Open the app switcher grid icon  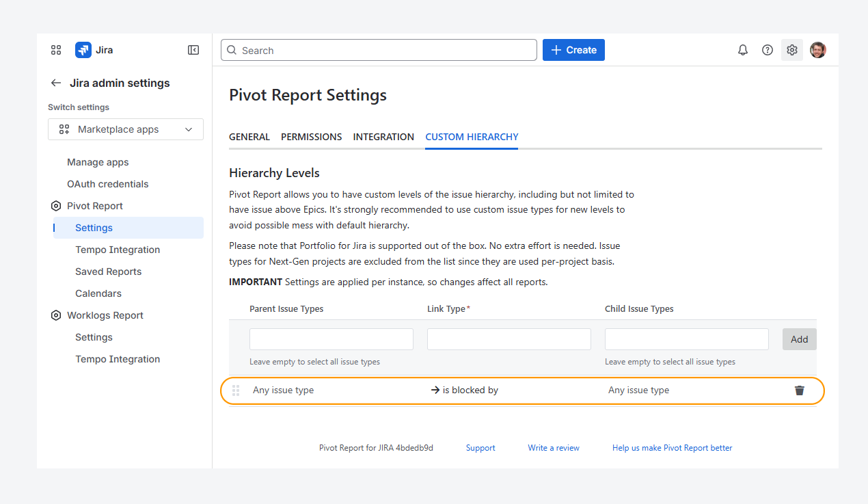pos(56,50)
